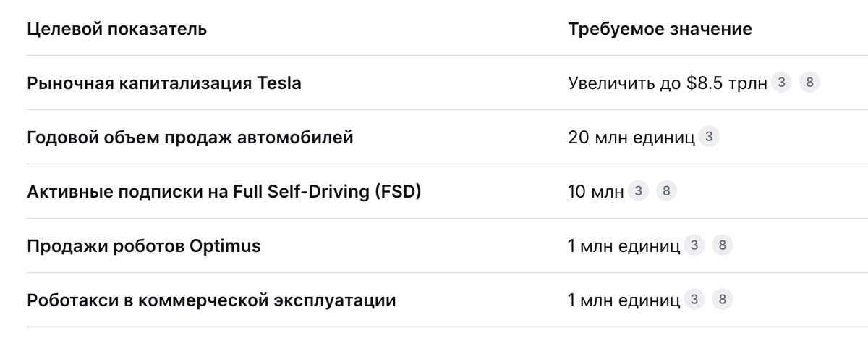
Task: Click the 10 млн value text
Action: coord(596,192)
